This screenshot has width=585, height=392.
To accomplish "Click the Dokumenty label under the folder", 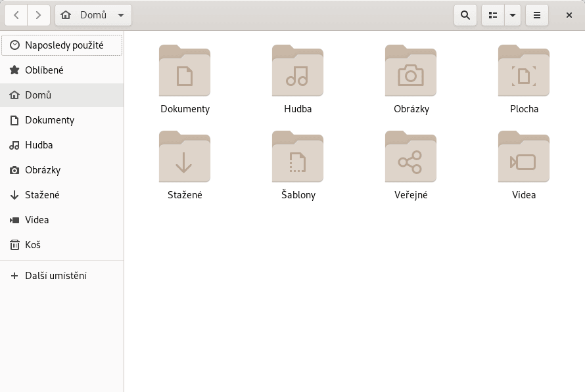I will [x=185, y=109].
